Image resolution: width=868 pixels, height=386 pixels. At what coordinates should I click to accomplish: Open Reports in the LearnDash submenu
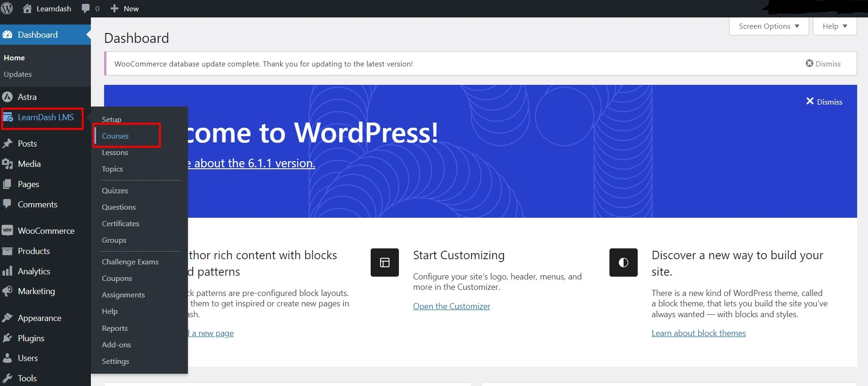(x=115, y=328)
